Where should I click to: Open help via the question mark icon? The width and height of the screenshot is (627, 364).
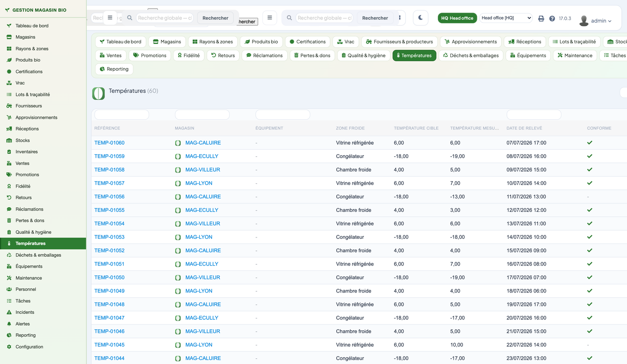[x=552, y=19]
